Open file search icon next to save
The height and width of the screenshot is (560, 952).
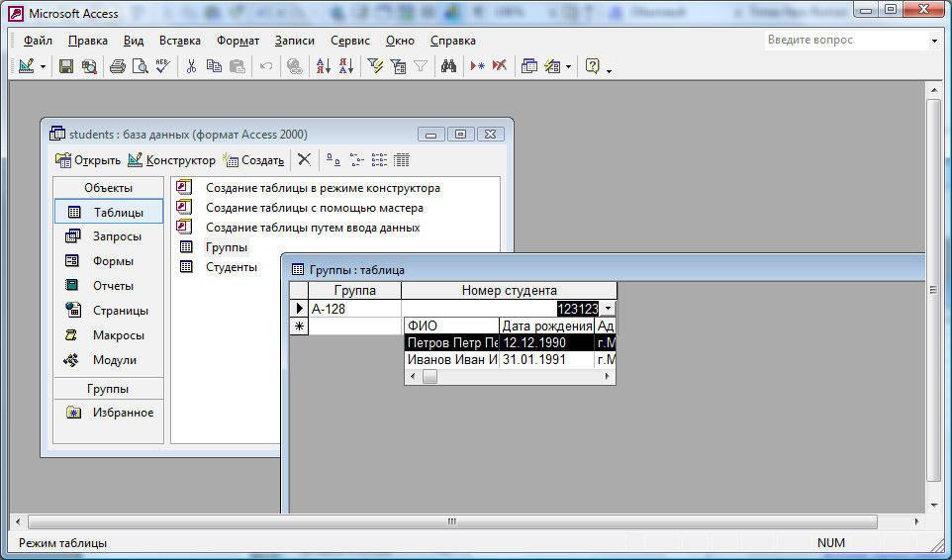pyautogui.click(x=89, y=66)
